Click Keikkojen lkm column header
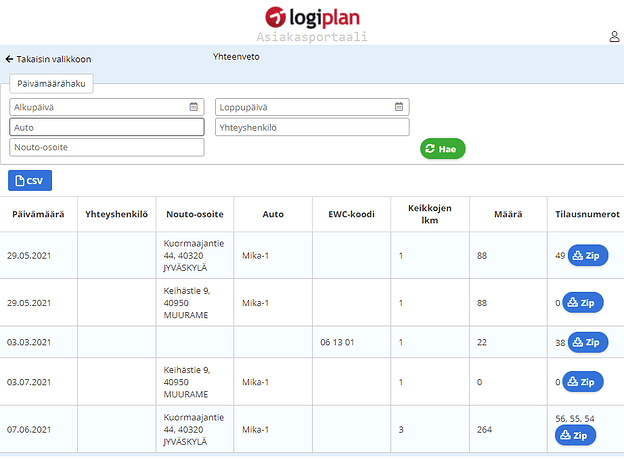Viewport: 624px width, 459px height. pos(430,214)
